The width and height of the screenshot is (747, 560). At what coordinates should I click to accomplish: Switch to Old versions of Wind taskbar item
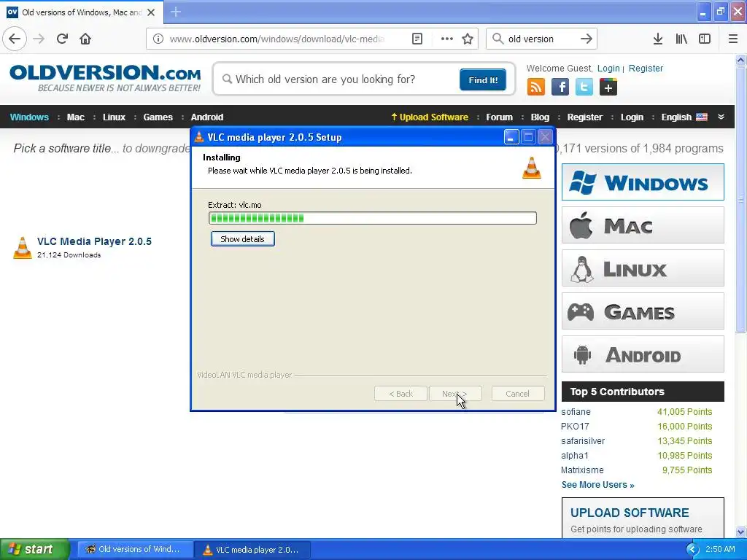pos(135,549)
